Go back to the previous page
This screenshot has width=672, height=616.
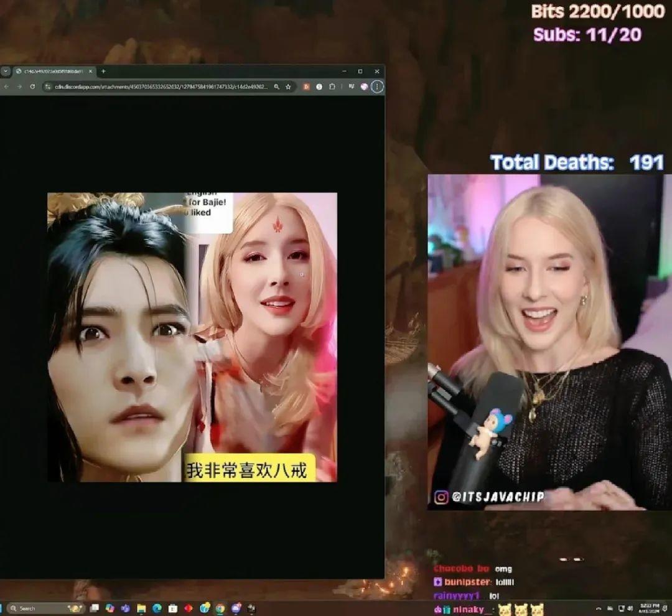click(x=6, y=86)
